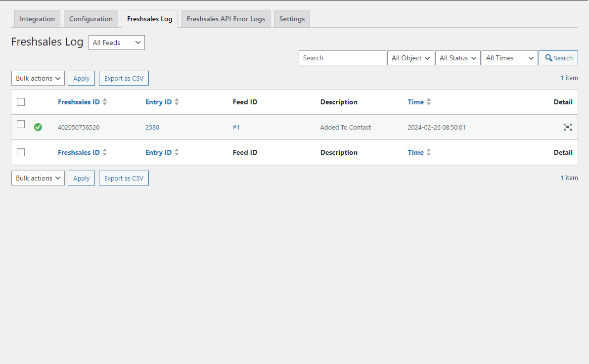Click sort arrows beside footer Entry ID
This screenshot has height=364, width=589.
[x=177, y=152]
